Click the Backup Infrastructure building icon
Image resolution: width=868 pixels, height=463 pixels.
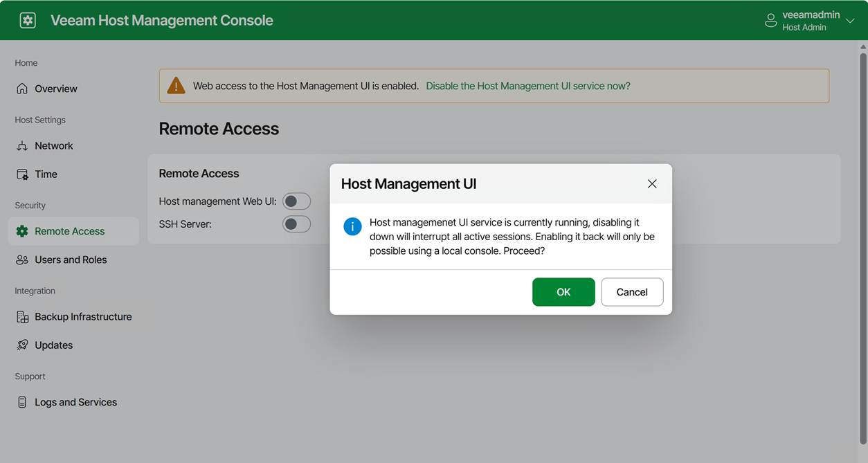click(22, 317)
